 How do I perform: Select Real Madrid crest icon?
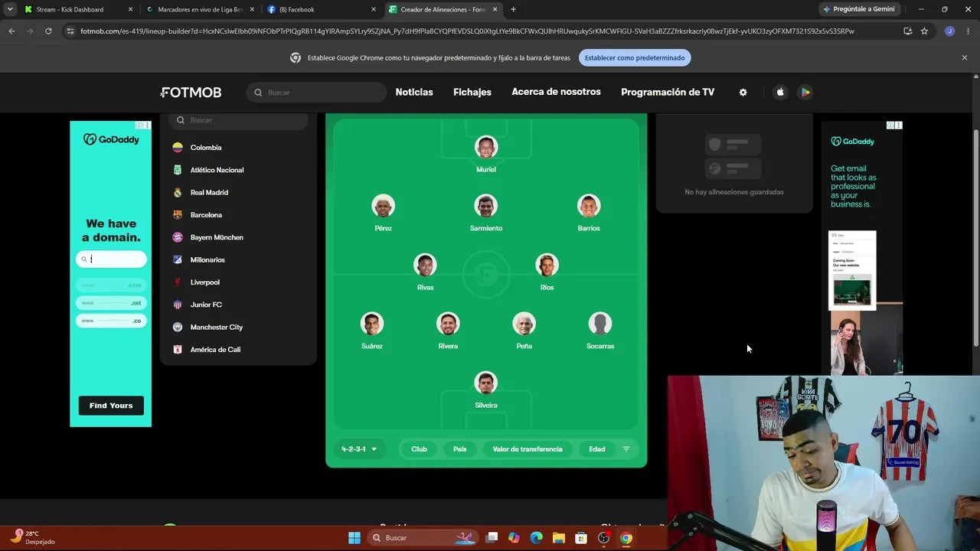(178, 192)
